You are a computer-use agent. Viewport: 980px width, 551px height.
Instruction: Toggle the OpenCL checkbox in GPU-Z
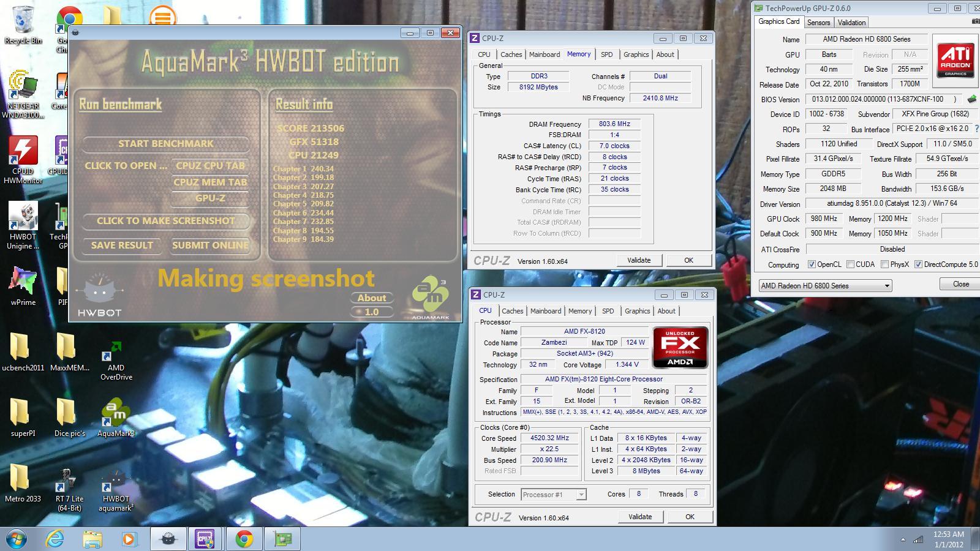click(812, 264)
